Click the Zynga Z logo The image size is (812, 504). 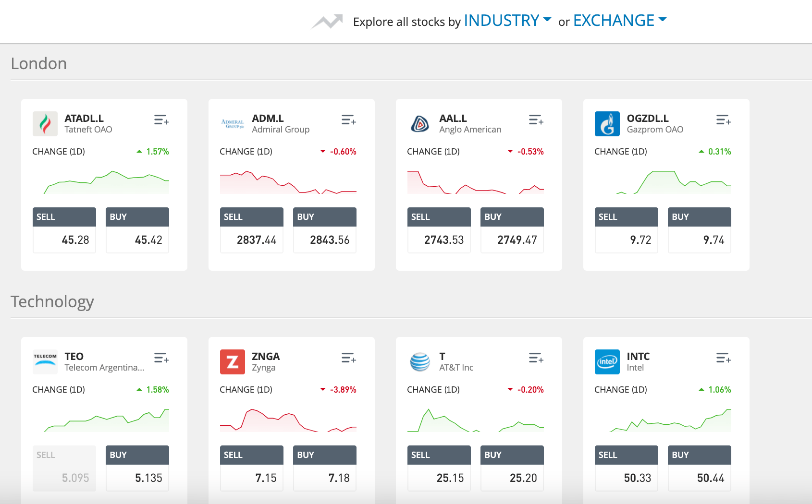[x=233, y=362]
